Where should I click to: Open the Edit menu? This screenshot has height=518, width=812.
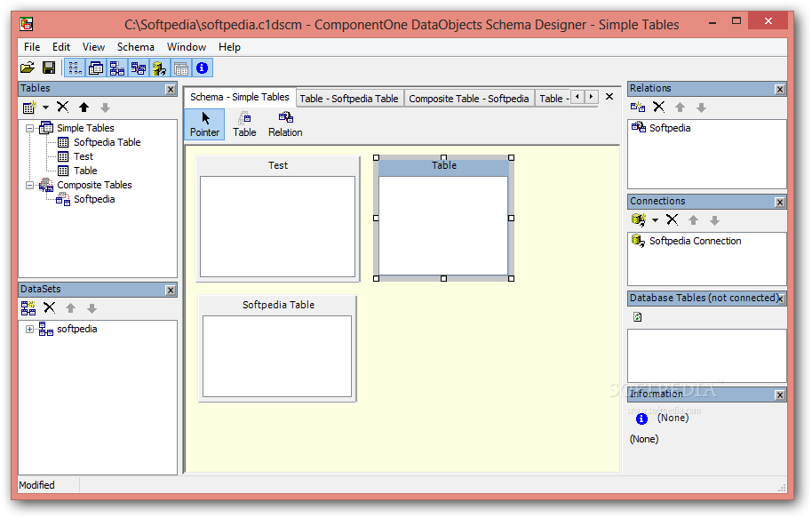pos(61,47)
